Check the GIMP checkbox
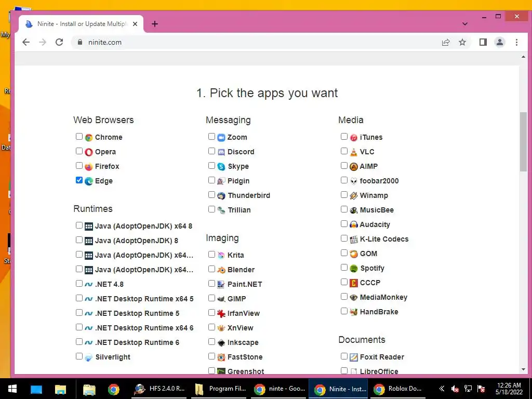The width and height of the screenshot is (532, 399). coord(211,298)
